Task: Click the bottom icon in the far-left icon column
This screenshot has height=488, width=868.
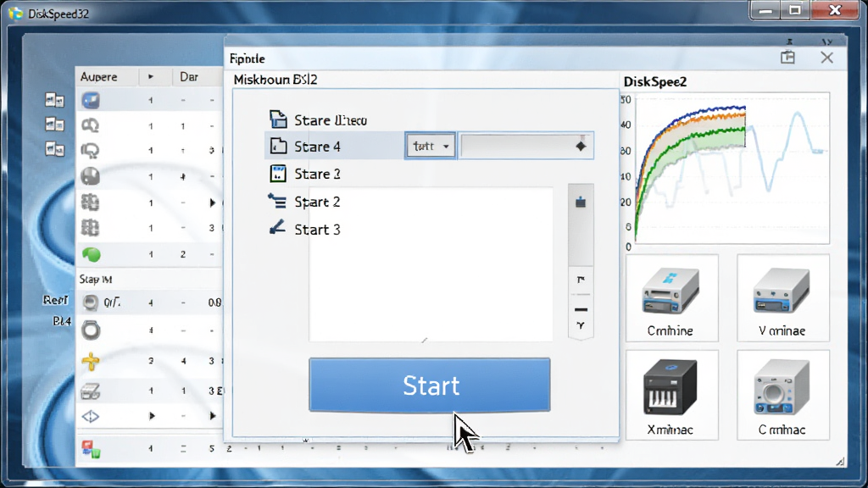Action: tap(54, 149)
